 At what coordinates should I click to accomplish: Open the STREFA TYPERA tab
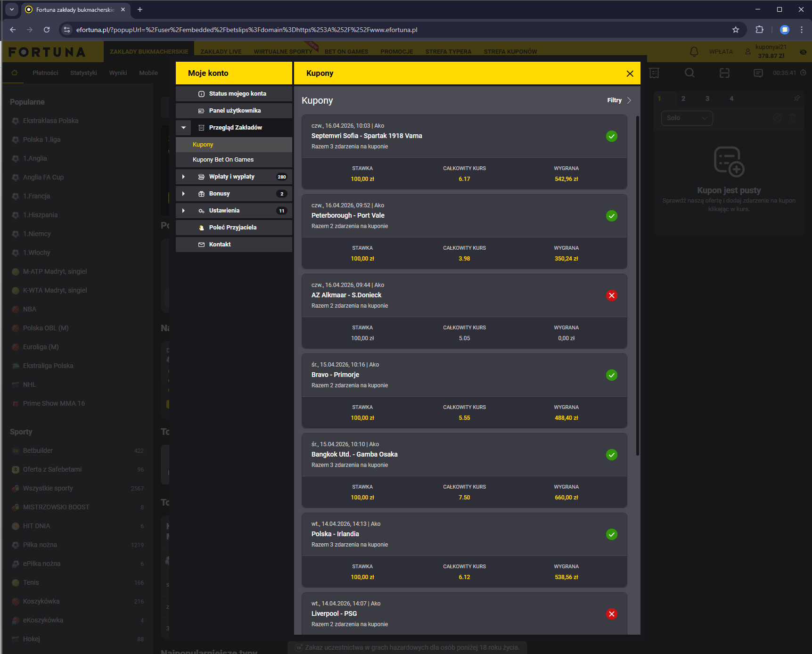click(448, 52)
